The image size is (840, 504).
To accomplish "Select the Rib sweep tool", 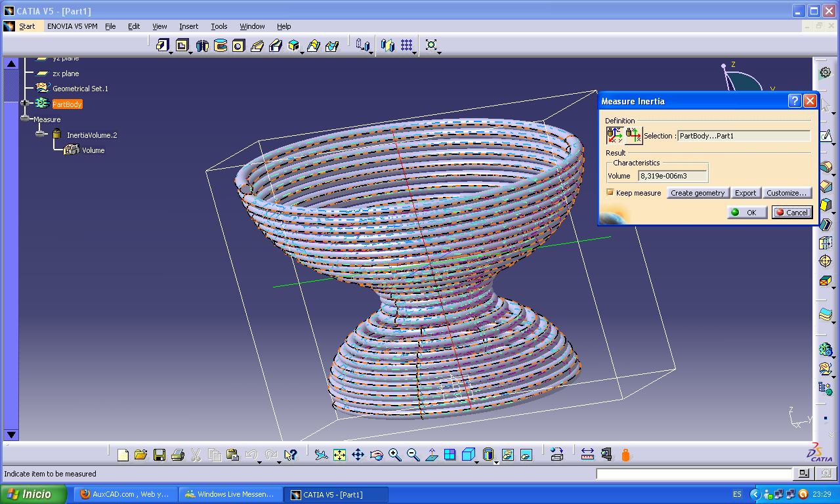I will [257, 45].
